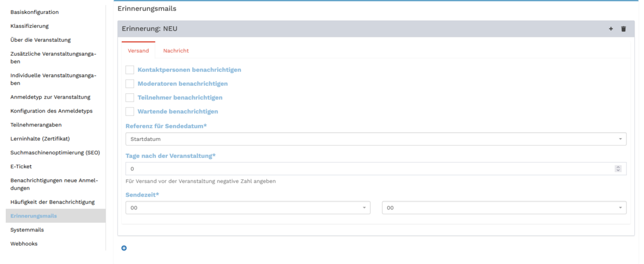
Task: Click stepper arrows in Tage nach der Veranstaltung
Action: [618, 169]
